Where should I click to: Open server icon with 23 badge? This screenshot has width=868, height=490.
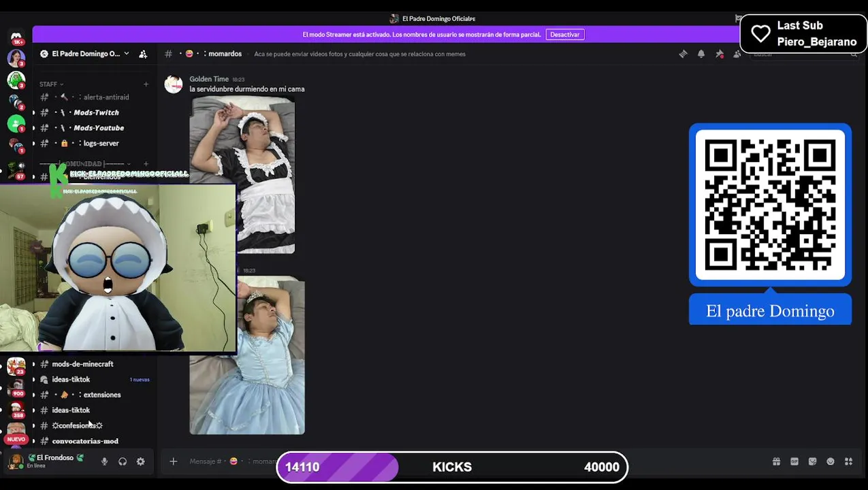point(16,367)
